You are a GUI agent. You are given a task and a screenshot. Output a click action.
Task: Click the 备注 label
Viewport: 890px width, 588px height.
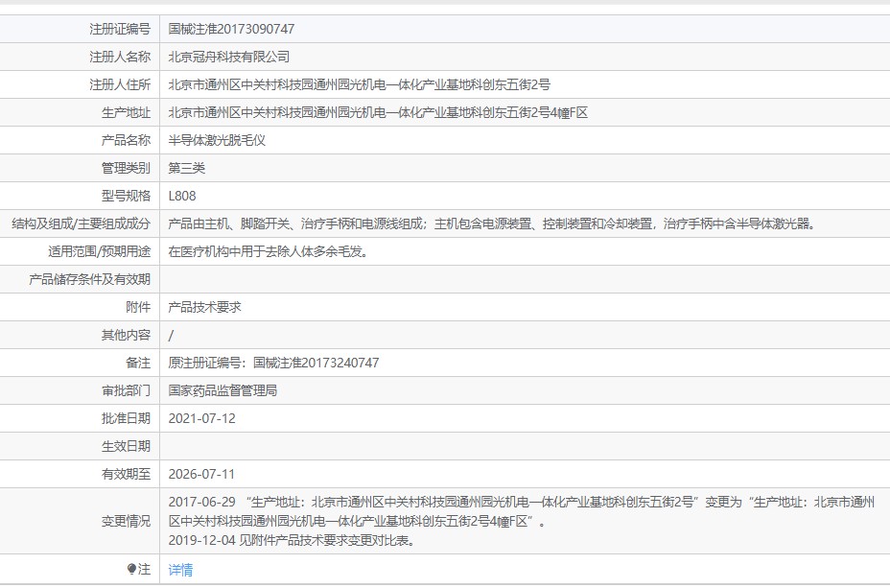pyautogui.click(x=138, y=363)
